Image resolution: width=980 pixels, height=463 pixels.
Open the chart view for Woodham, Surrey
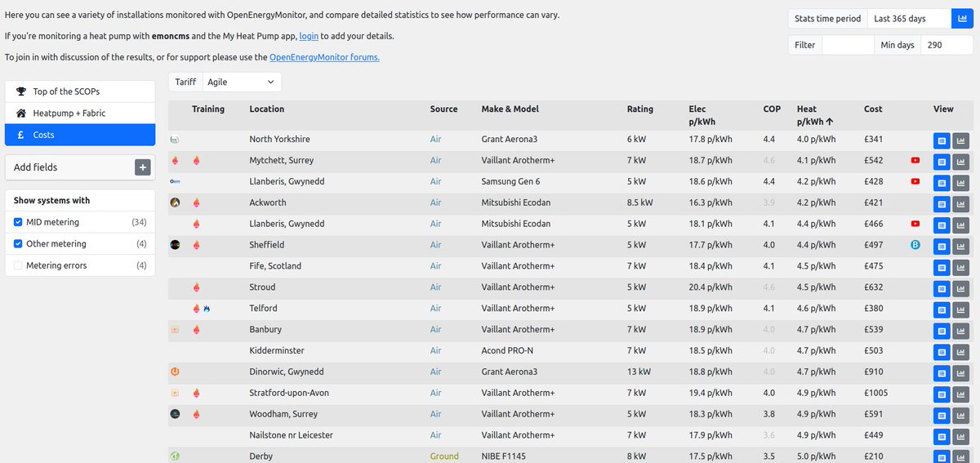pyautogui.click(x=961, y=416)
